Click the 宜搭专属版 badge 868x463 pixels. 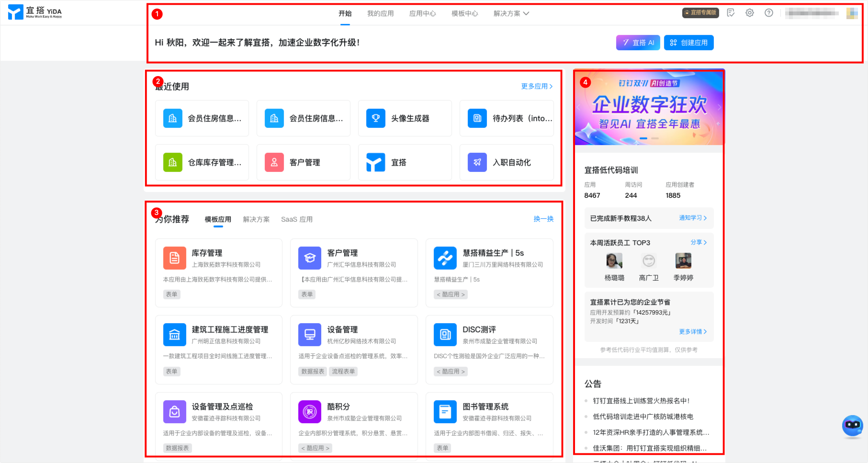click(700, 13)
